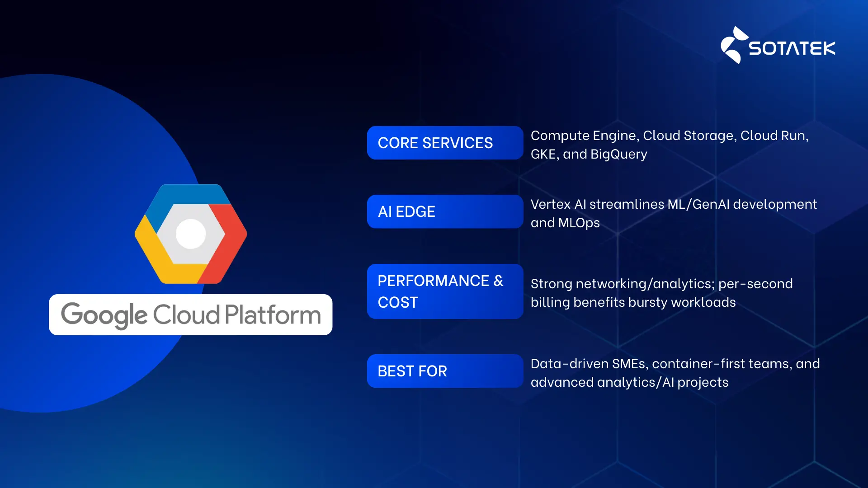Viewport: 868px width, 488px height.
Task: Click the SotaTek logo in the corner
Action: click(778, 45)
